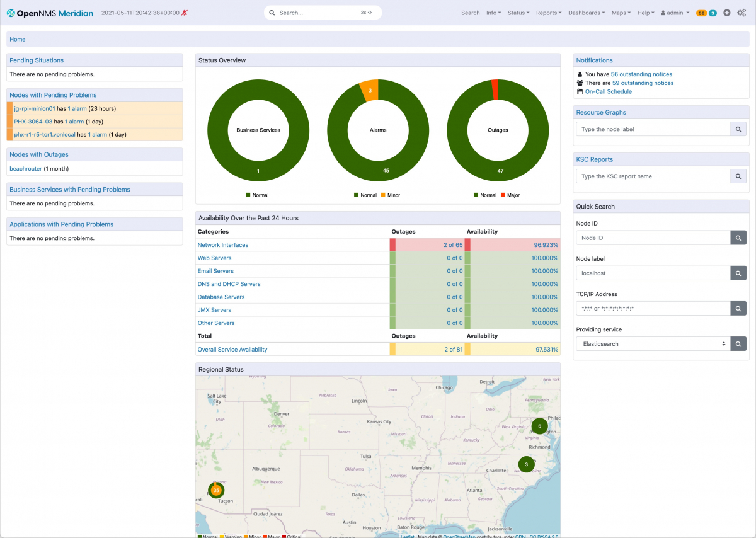756x538 pixels.
Task: Open admin configuration via the gears icon
Action: [x=742, y=12]
